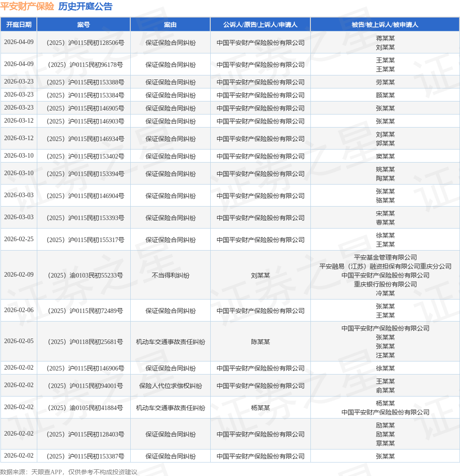Click the 案号 column header
Image resolution: width=460 pixels, height=476 pixels.
click(84, 25)
